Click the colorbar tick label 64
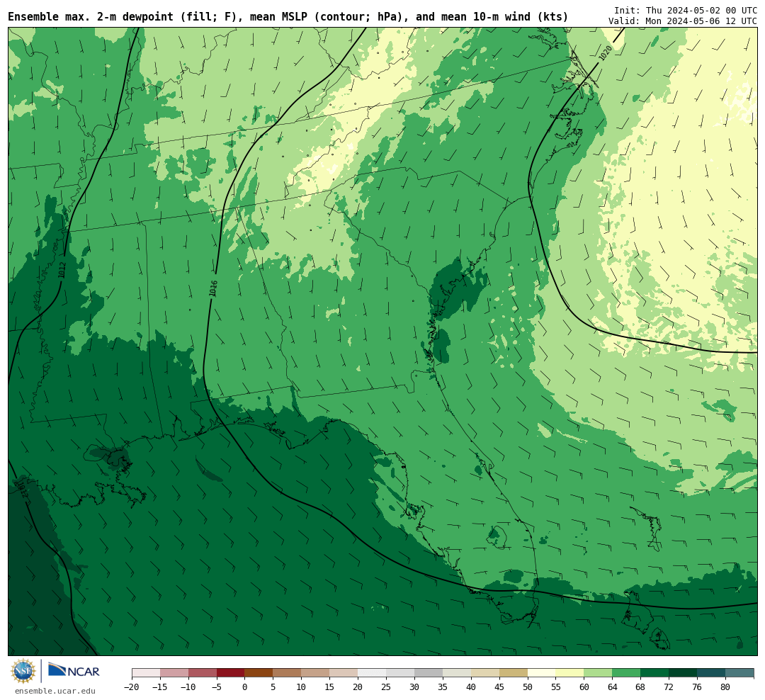Viewport: 765px width, 700px height. pos(613,687)
